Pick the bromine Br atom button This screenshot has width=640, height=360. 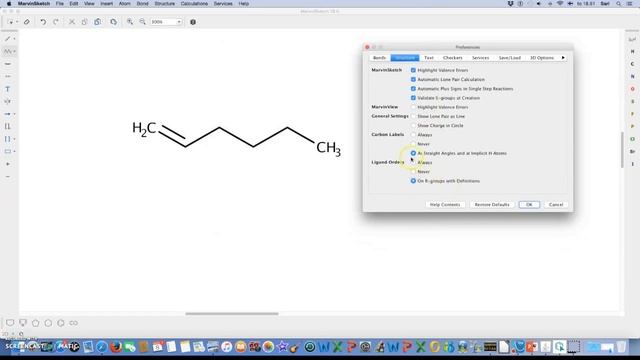click(632, 151)
